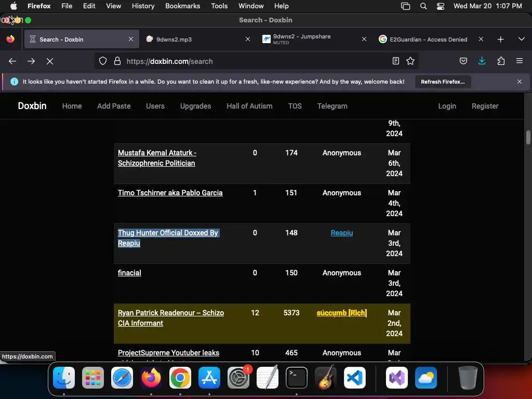Show the downloads panel
Viewport: 532px width, 399px height.
coord(482,61)
